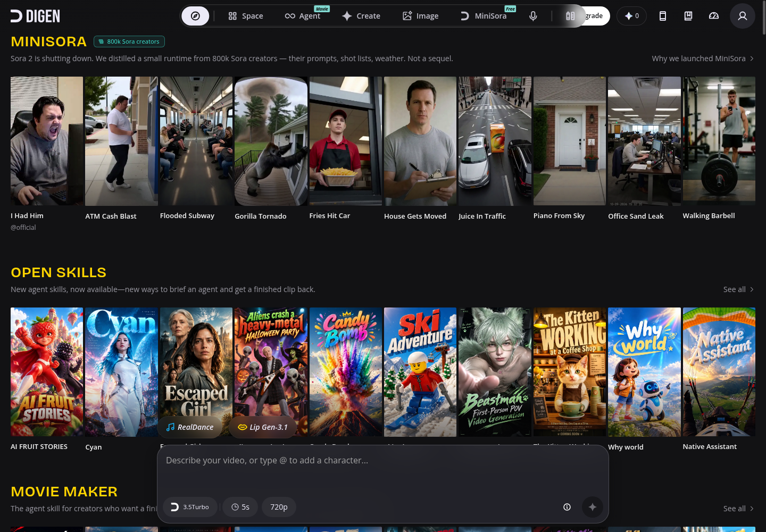Open the ATM Cash Blast thumbnail

tap(121, 141)
